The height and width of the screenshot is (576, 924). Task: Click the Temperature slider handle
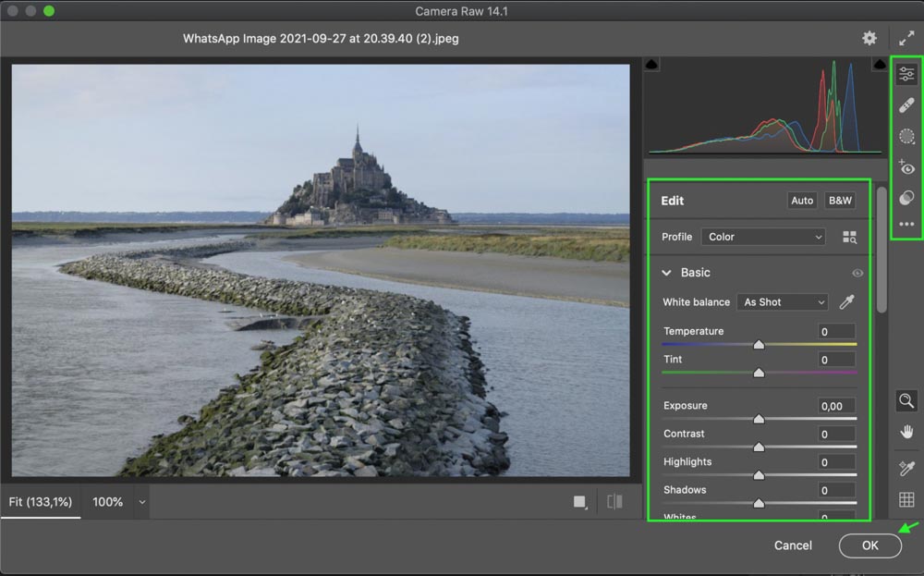click(x=759, y=344)
